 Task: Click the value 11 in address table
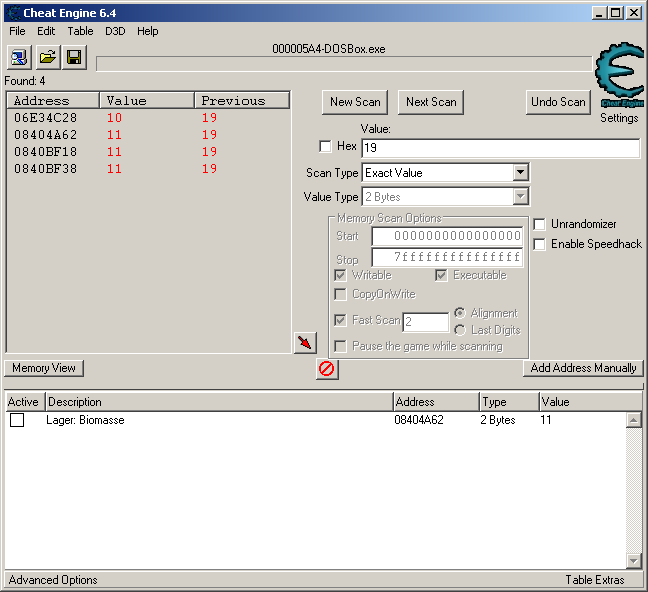point(546,420)
